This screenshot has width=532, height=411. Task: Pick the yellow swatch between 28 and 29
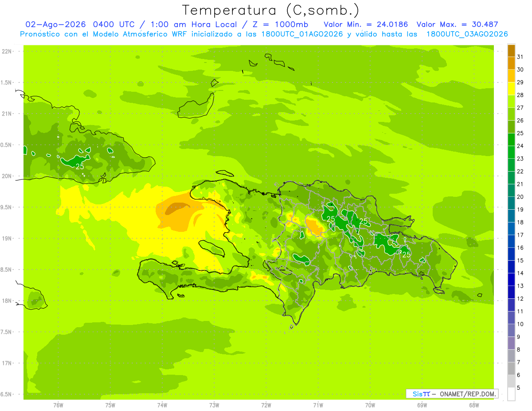click(511, 89)
